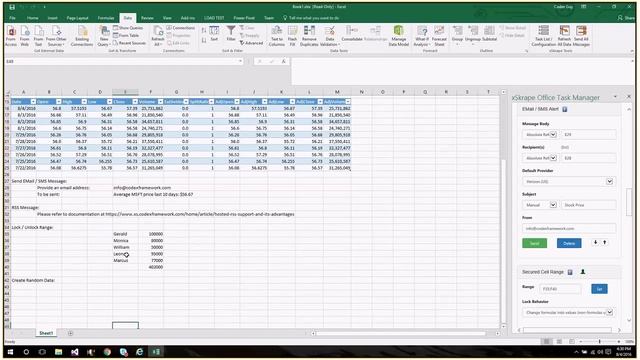
Task: Click Advanced filter option
Action: tap(251, 43)
